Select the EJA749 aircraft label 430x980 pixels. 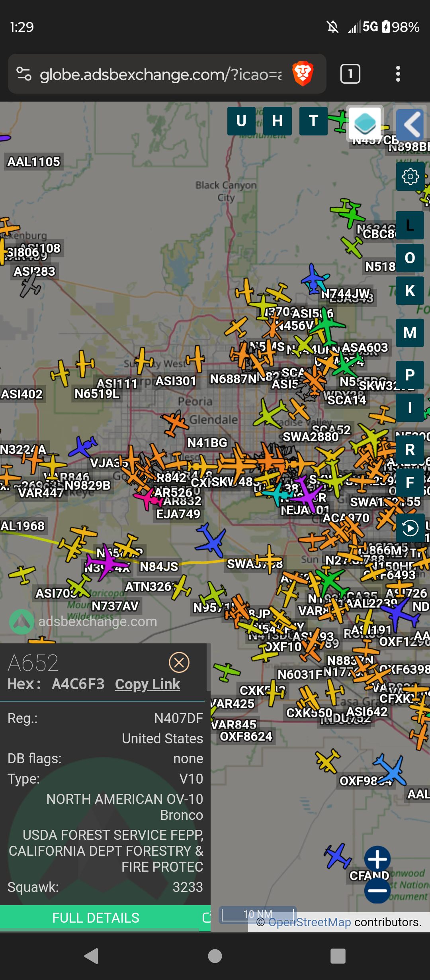pyautogui.click(x=178, y=514)
